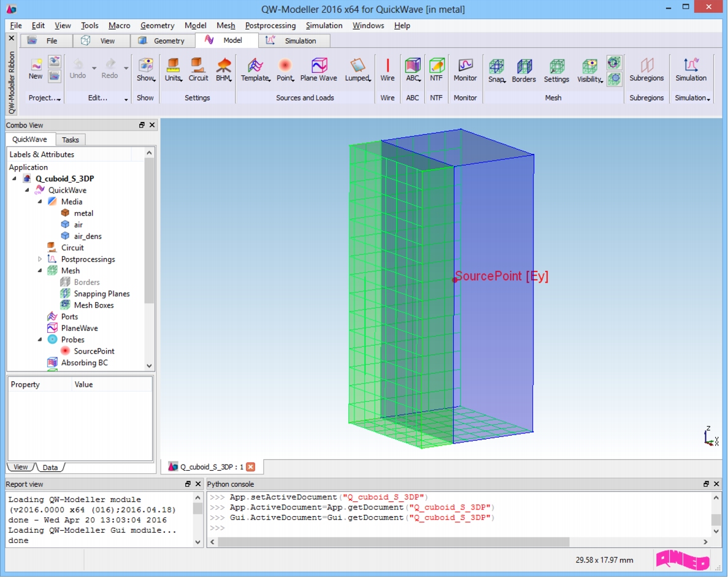Image resolution: width=728 pixels, height=578 pixels.
Task: Click the SourcePoint [Ey] label in viewport
Action: tap(502, 276)
